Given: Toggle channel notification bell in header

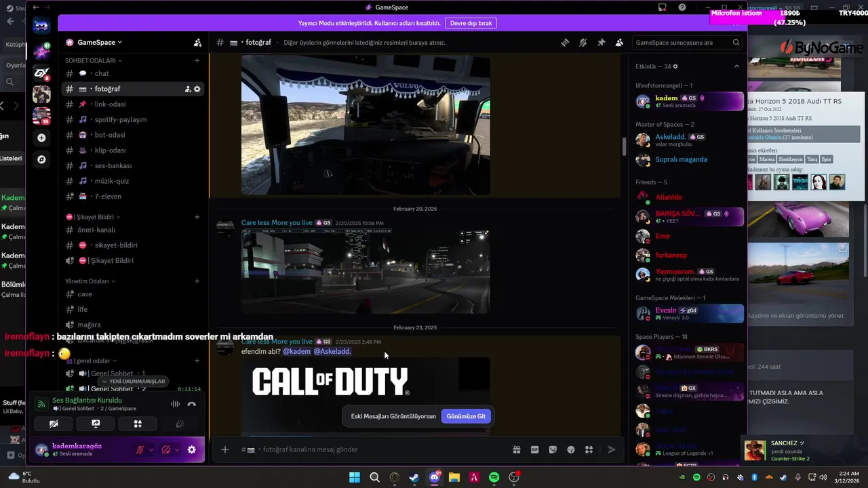Looking at the screenshot, I should pyautogui.click(x=583, y=42).
